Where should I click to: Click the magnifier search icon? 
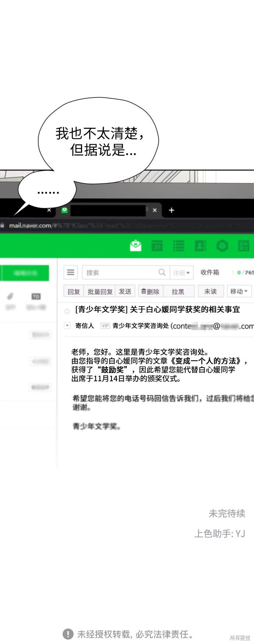click(162, 272)
